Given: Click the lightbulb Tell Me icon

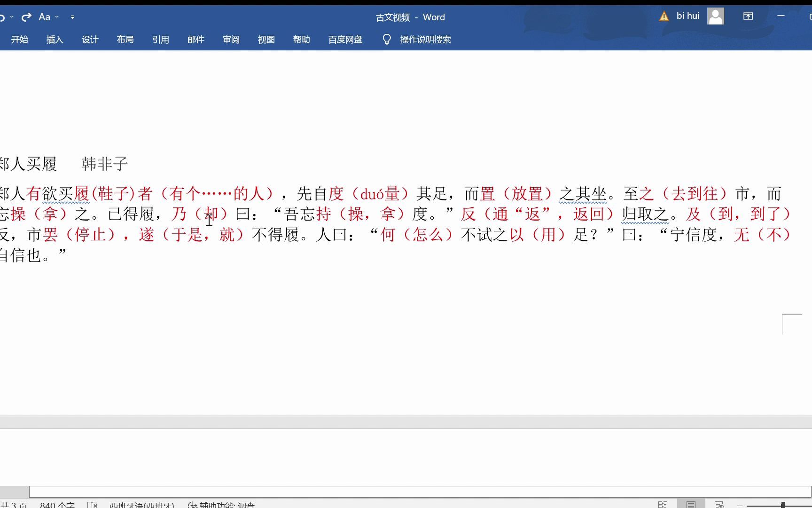Looking at the screenshot, I should pos(387,40).
